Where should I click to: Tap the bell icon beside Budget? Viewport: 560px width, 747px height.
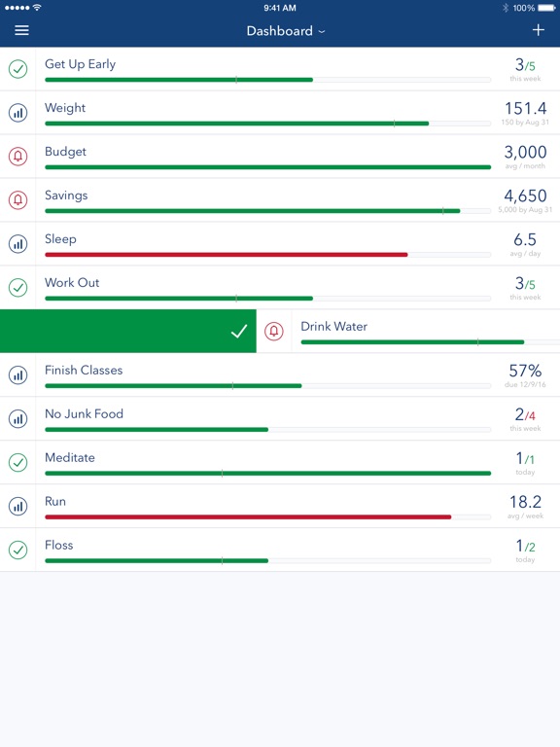coord(18,157)
